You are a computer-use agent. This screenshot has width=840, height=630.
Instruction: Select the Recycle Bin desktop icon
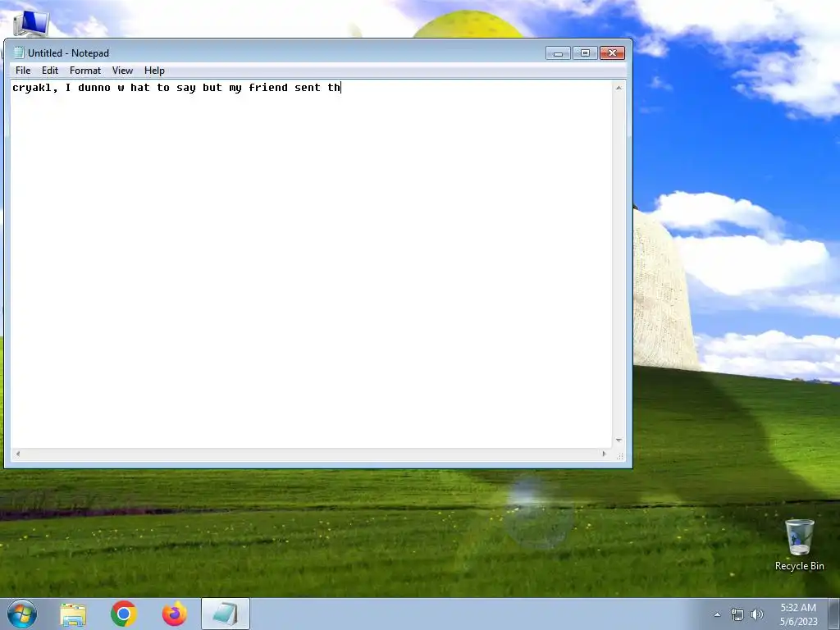pos(799,545)
